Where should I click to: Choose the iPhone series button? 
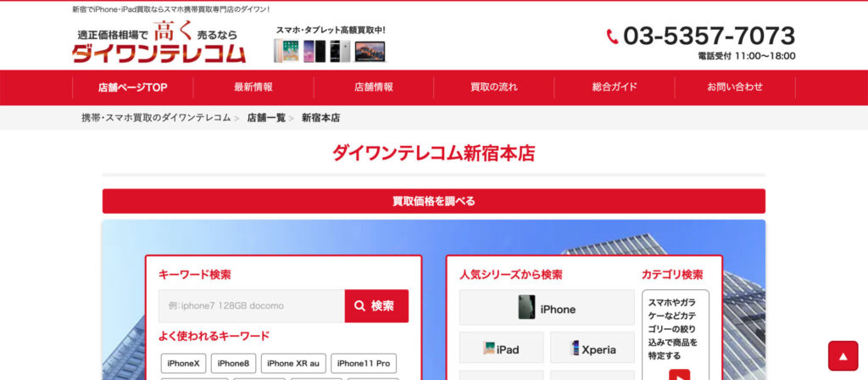click(547, 307)
